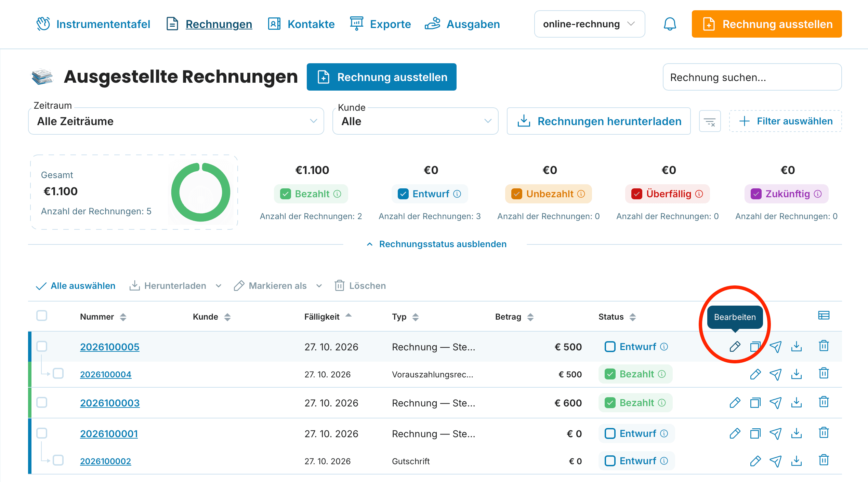Send invoice 2026100004
This screenshot has width=868, height=482.
(775, 374)
